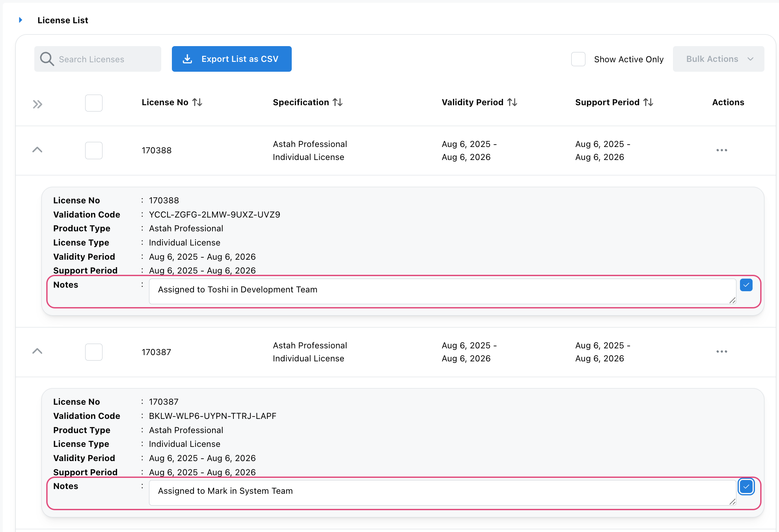The width and height of the screenshot is (779, 532).
Task: Sort list by License No arrows
Action: click(x=197, y=102)
